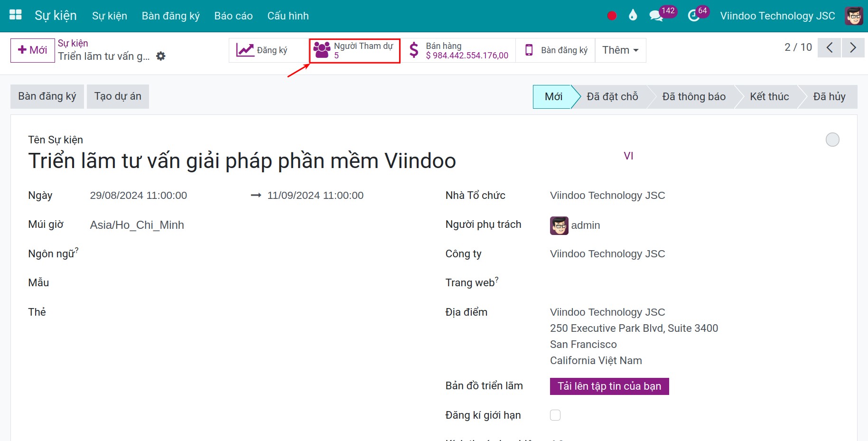This screenshot has width=868, height=441.
Task: Set stage to Kết thúc
Action: [769, 97]
